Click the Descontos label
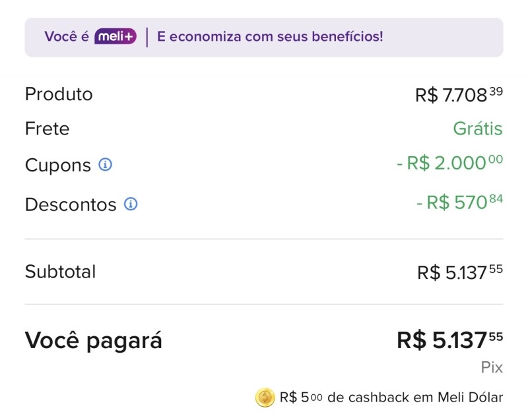Viewport: 528px width, 420px height. [71, 204]
